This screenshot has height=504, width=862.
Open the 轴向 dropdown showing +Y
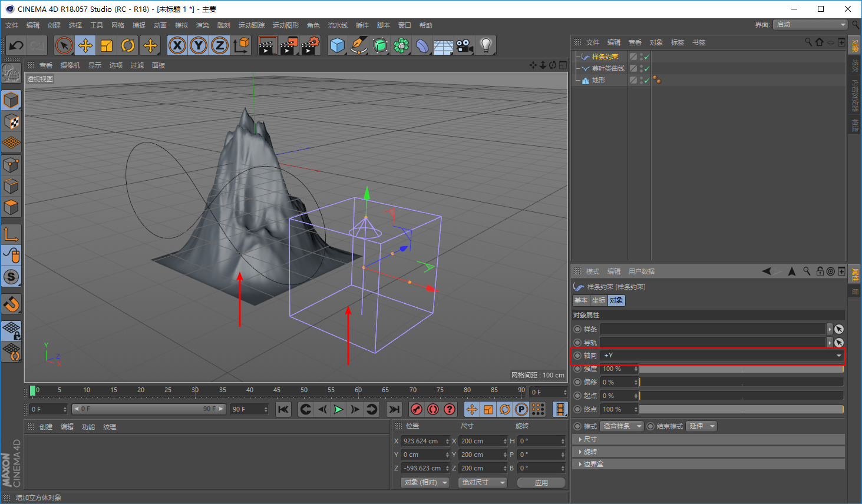point(722,356)
